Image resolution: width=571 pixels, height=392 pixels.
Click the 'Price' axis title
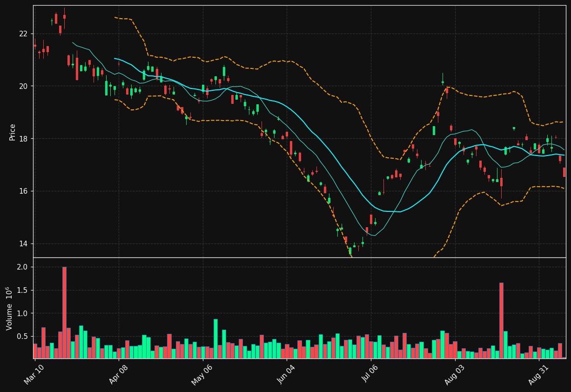(13, 132)
